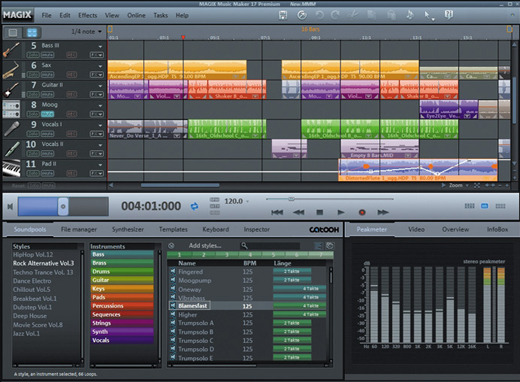The height and width of the screenshot is (382, 520).
Task: Open the FX menu of the Pad II track
Action: point(97,173)
